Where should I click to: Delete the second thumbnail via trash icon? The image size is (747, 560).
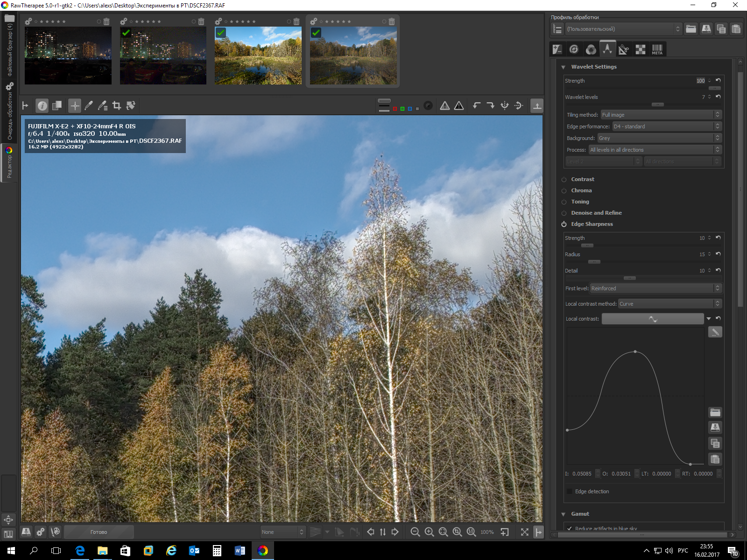pos(201,21)
